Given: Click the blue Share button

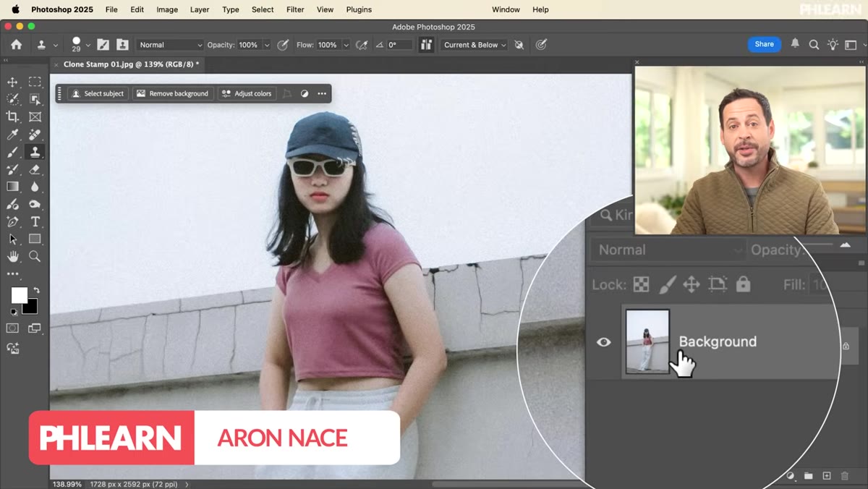Looking at the screenshot, I should 764,44.
